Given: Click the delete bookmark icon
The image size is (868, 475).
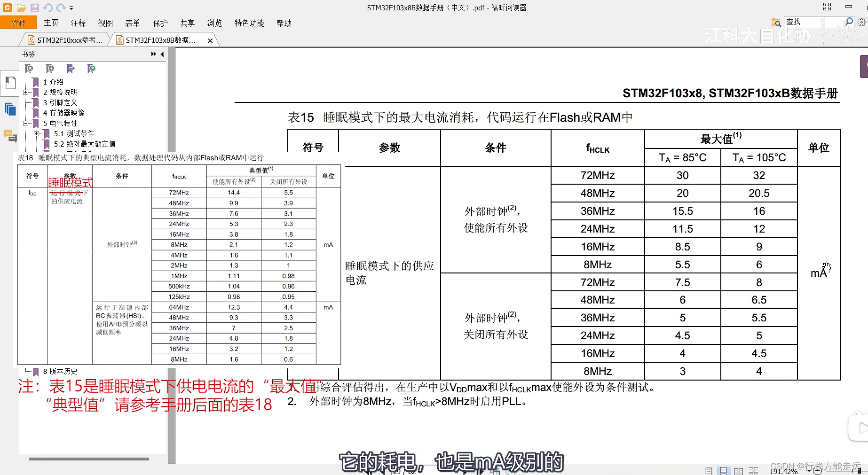Looking at the screenshot, I should click(x=29, y=69).
